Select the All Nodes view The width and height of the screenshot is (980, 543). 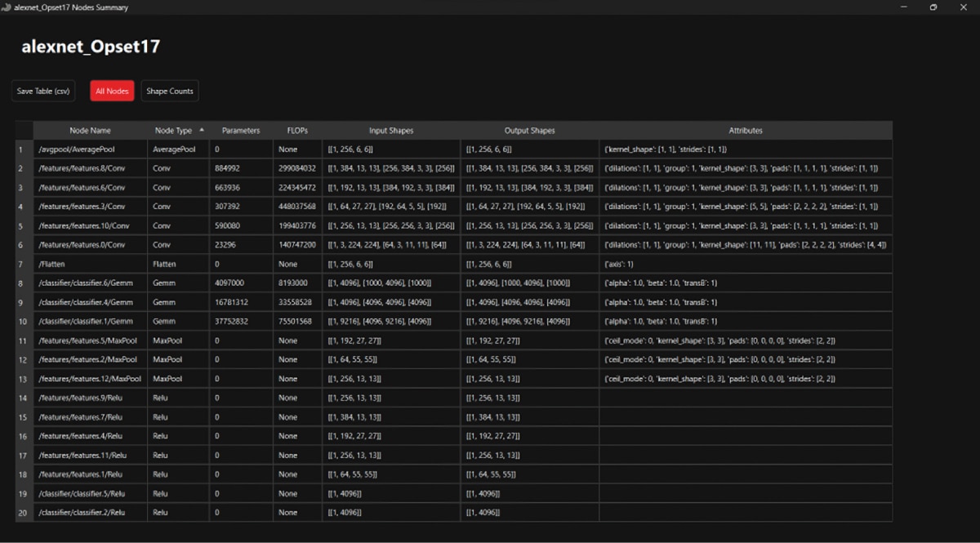click(111, 91)
